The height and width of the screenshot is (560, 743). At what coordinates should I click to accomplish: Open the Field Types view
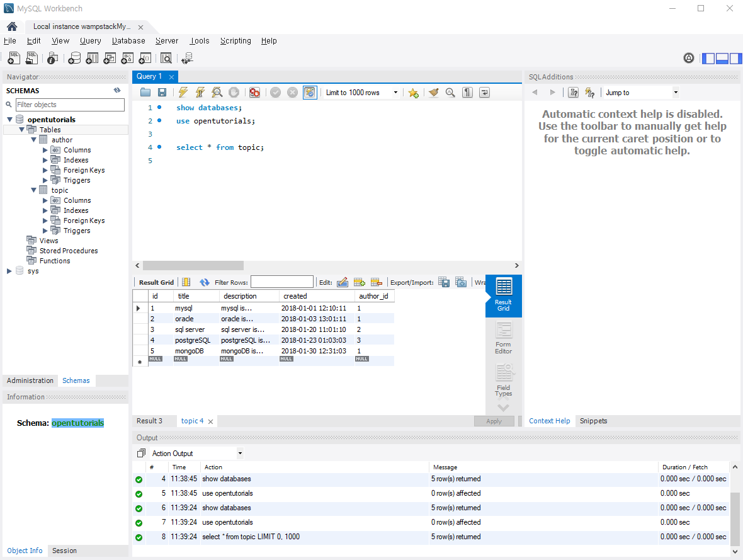point(503,380)
